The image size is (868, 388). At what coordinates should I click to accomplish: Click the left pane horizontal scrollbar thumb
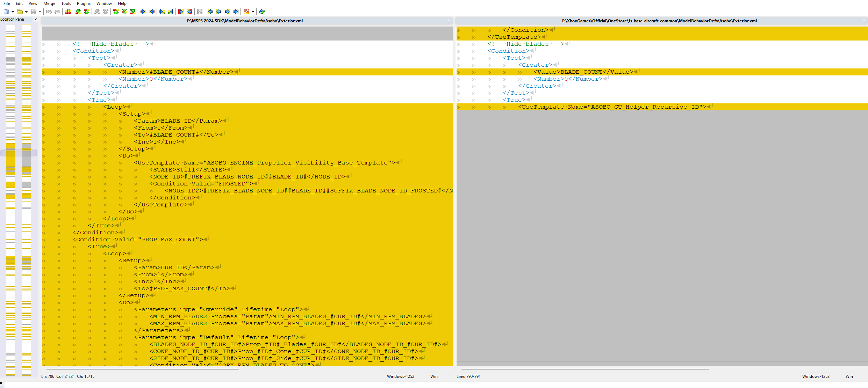click(x=143, y=369)
